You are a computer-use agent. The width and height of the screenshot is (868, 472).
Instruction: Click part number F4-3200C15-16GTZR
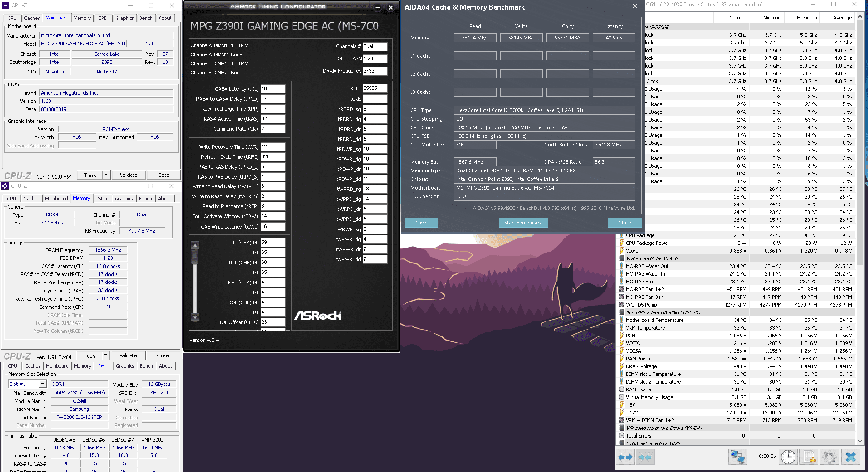click(79, 417)
